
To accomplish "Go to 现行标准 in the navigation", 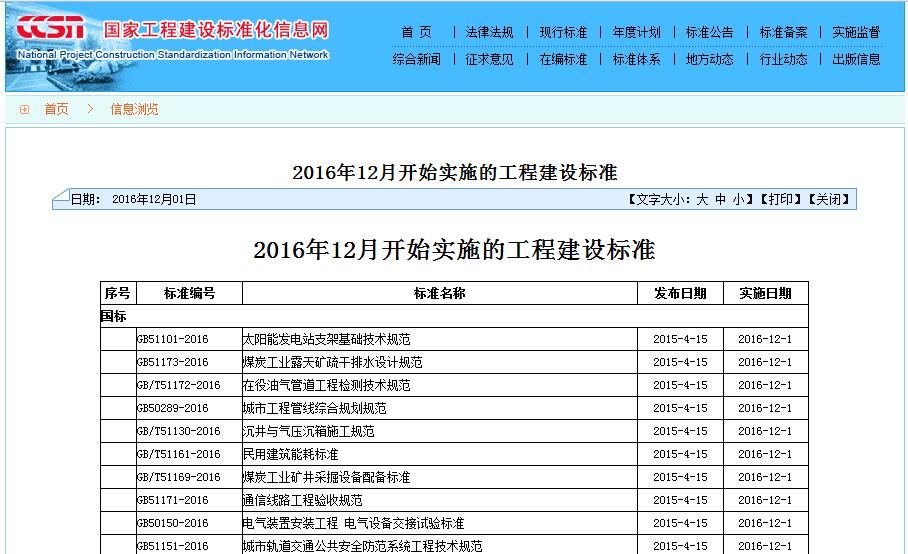I will tap(563, 32).
